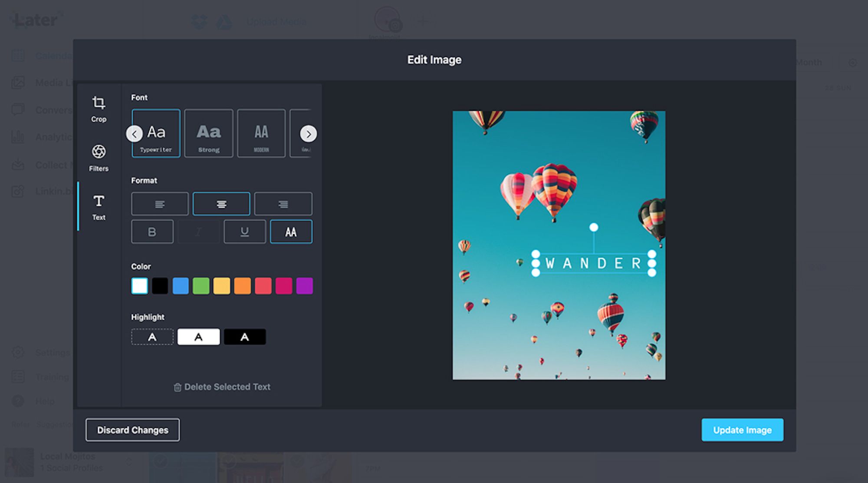Center-align the text
This screenshot has height=483, width=868.
point(221,204)
